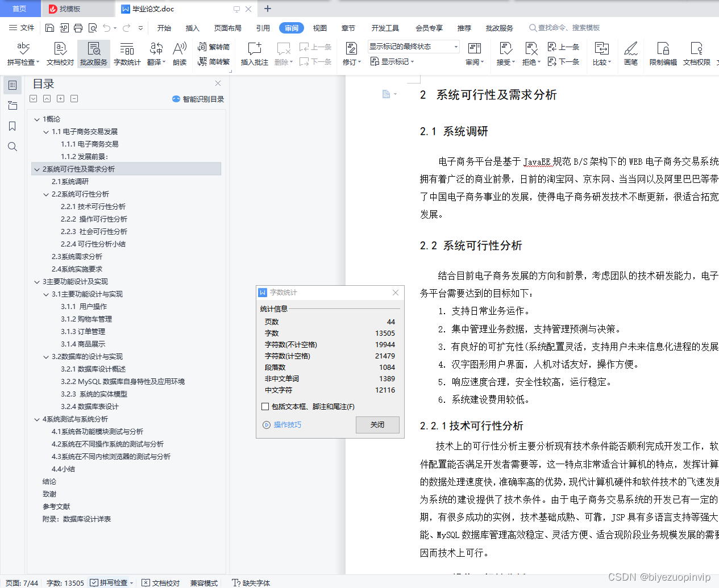The width and height of the screenshot is (719, 588).
Task: Jump to 参考文献 in outline
Action: point(56,507)
